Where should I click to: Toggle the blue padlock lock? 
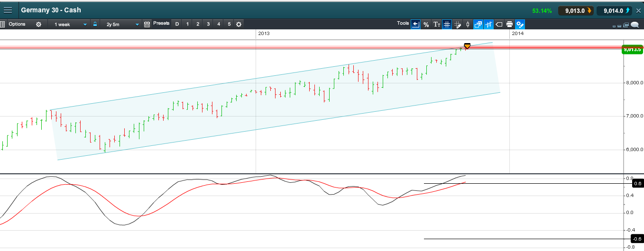95,24
